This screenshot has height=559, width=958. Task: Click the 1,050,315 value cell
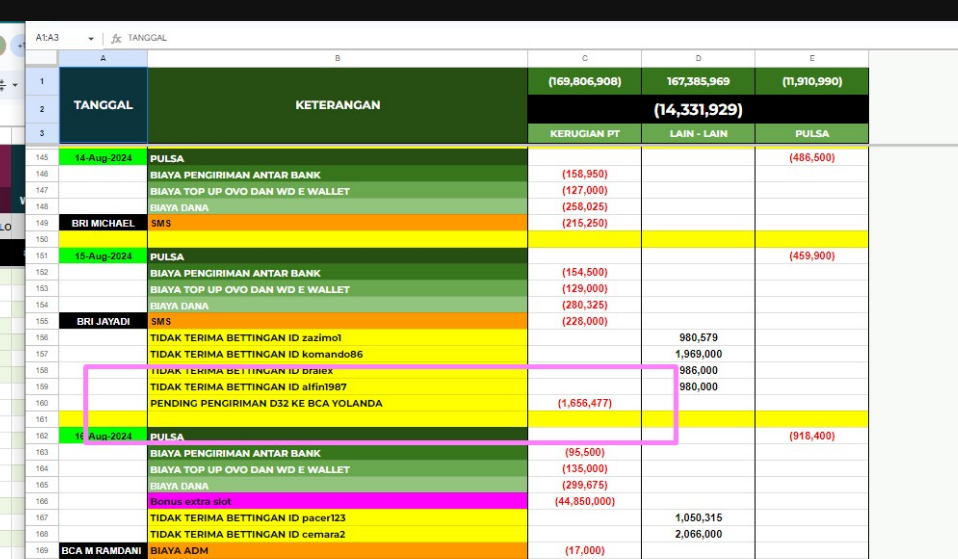tap(698, 518)
